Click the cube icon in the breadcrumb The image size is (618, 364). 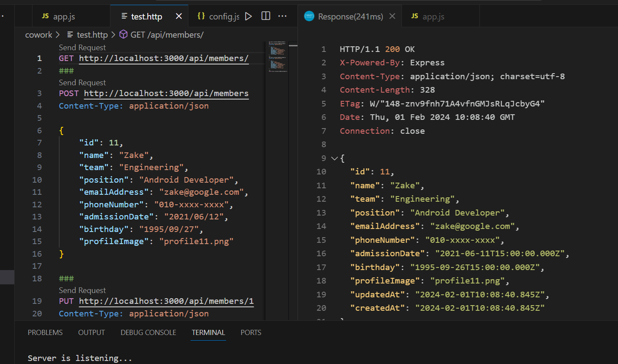pyautogui.click(x=123, y=35)
